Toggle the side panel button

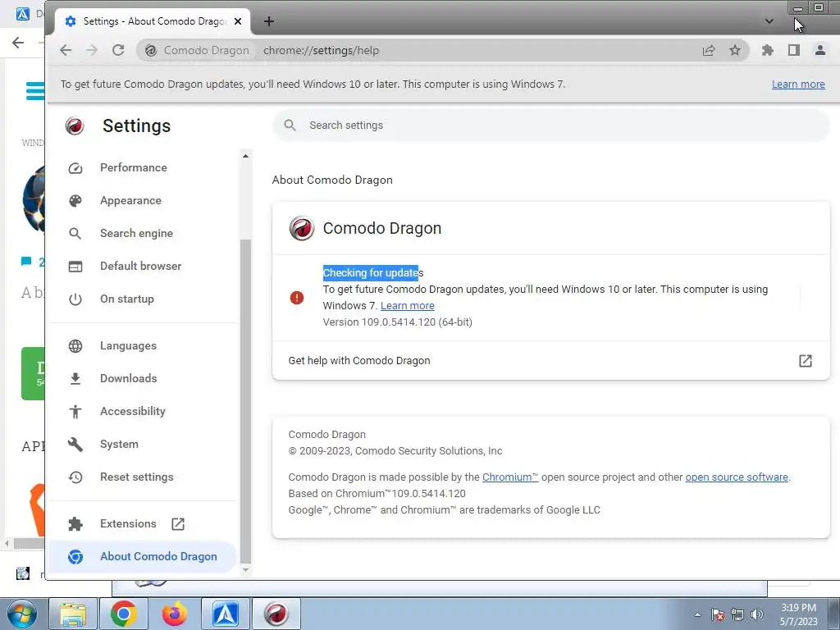click(794, 50)
